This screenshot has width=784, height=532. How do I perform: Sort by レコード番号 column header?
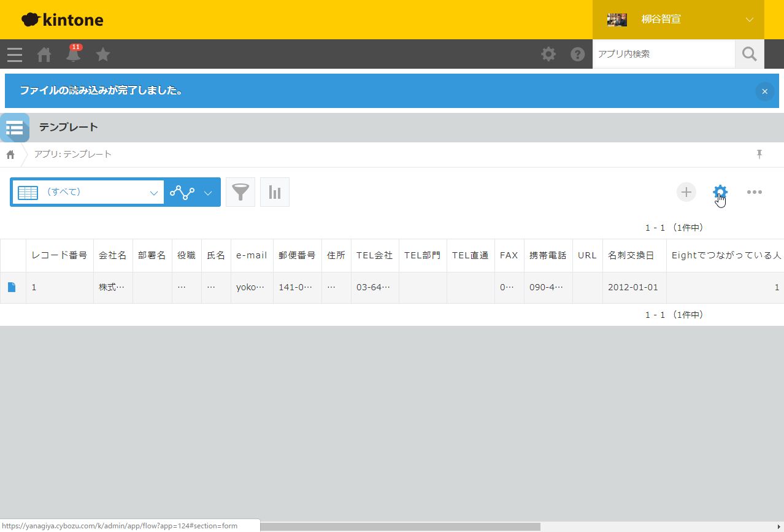point(60,255)
